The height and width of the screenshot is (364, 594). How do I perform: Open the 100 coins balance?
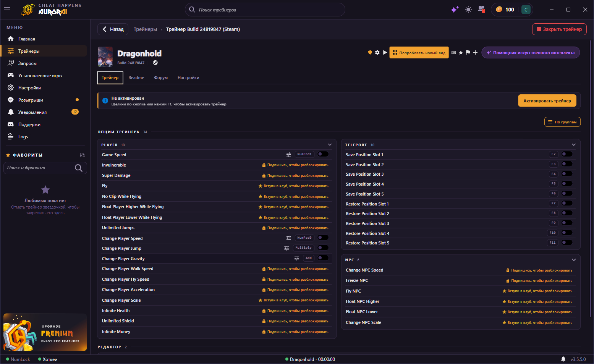tap(505, 10)
